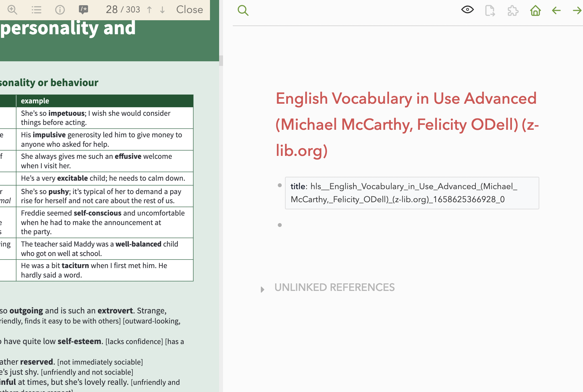Open the table of contents list

(x=37, y=9)
